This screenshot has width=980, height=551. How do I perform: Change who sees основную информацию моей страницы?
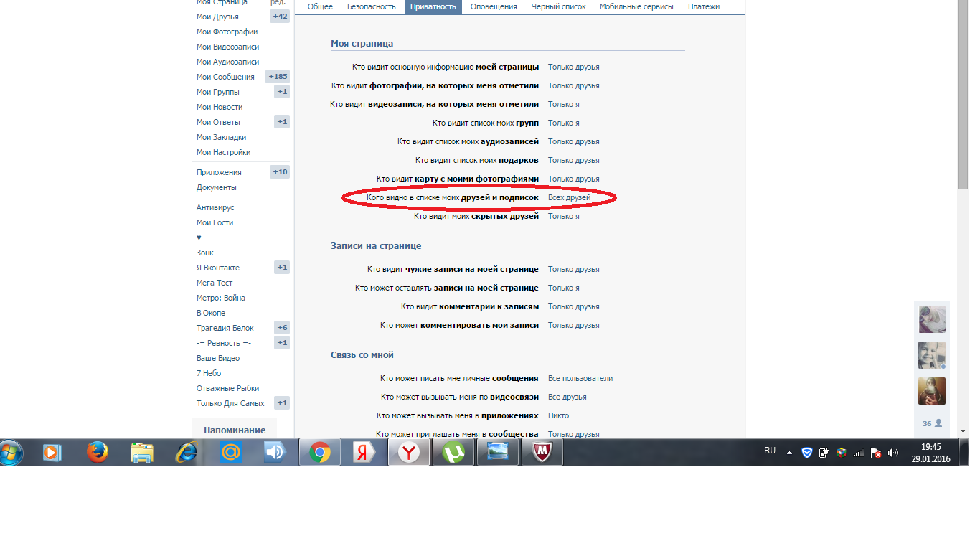(574, 67)
